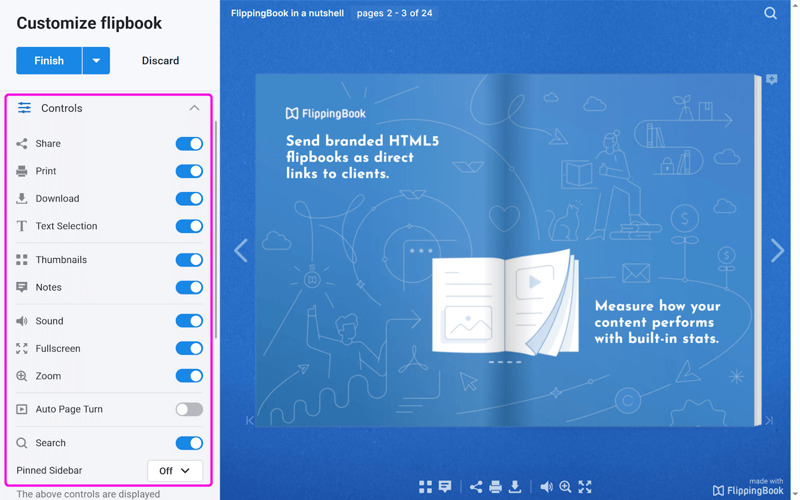Click the Finish button
Screen dimensions: 800x500
click(x=49, y=61)
